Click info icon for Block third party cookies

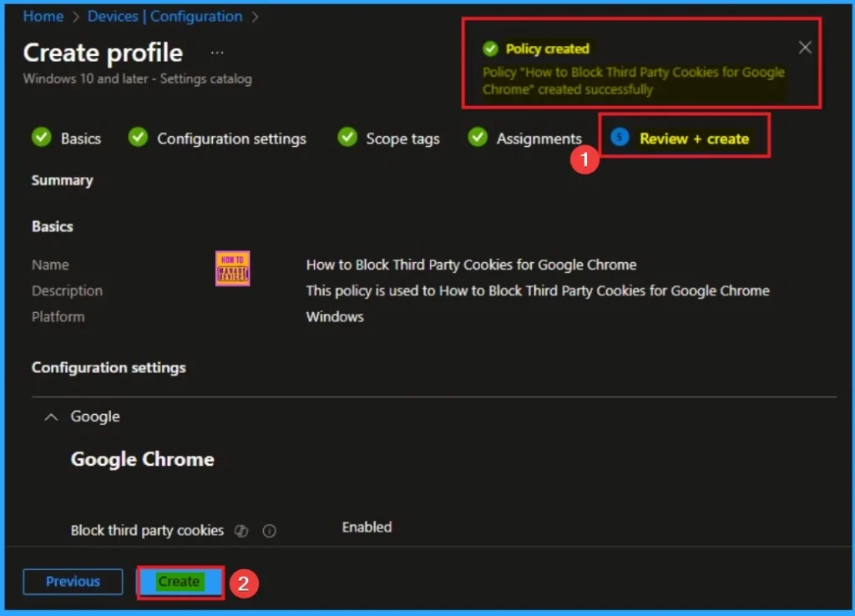(270, 530)
